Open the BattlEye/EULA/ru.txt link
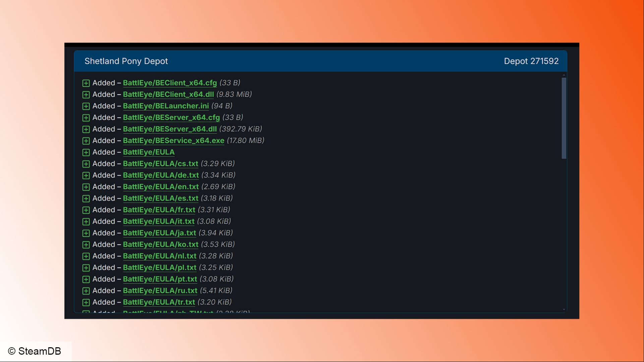Viewport: 644px width, 362px height. (160, 291)
